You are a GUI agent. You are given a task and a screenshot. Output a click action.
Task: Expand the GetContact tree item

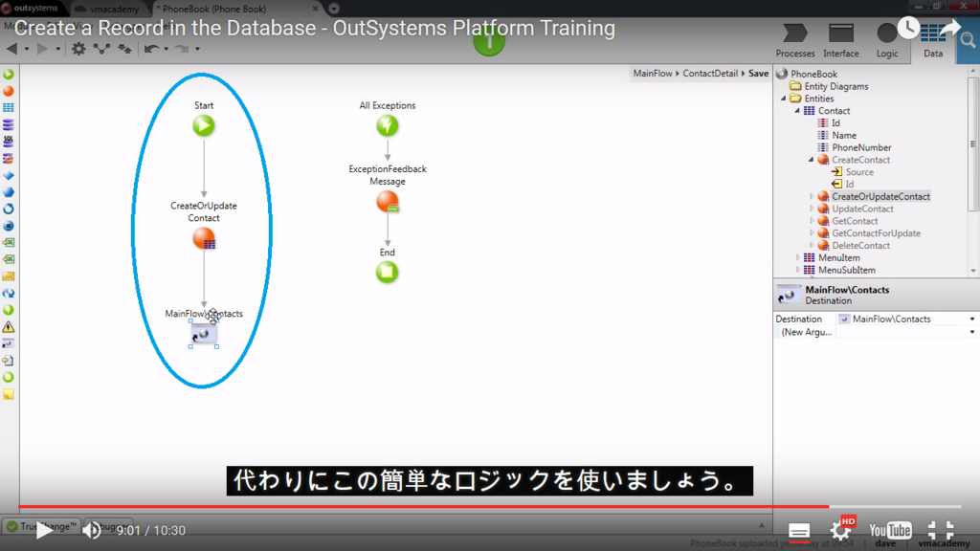pos(812,221)
